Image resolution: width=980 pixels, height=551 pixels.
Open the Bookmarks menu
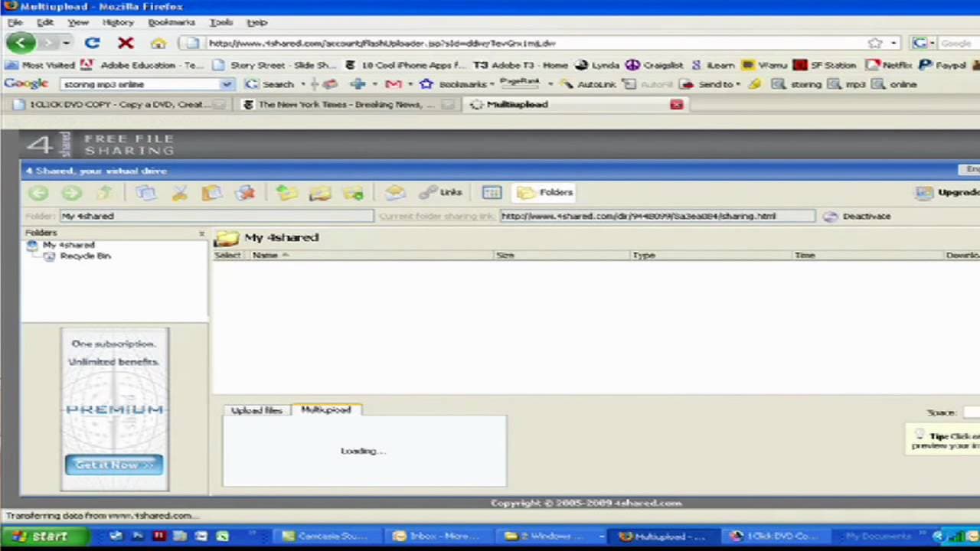171,23
